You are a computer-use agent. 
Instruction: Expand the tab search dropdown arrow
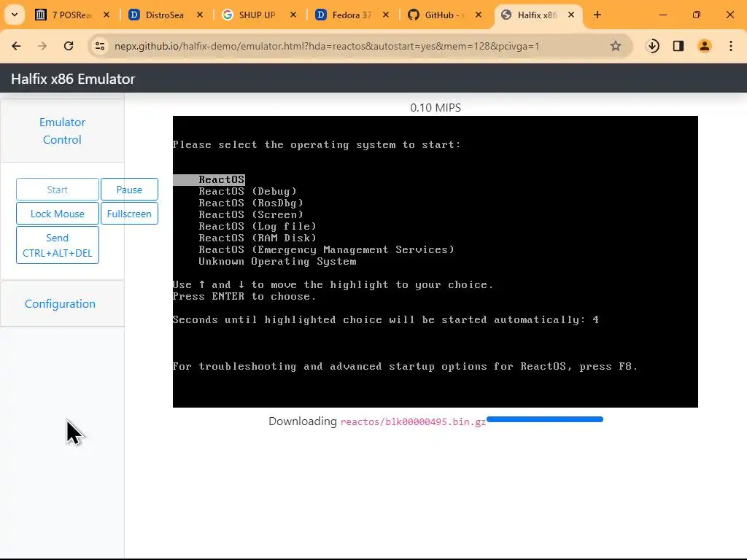pyautogui.click(x=15, y=15)
